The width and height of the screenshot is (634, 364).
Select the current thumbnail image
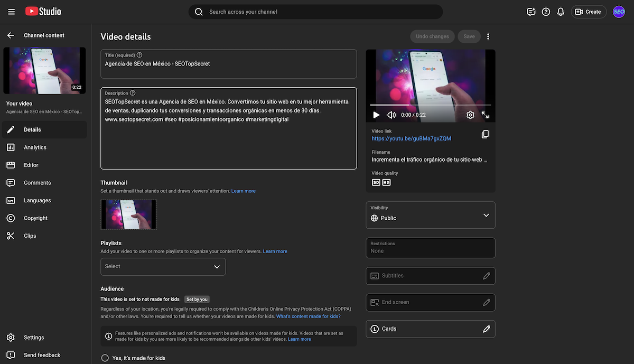point(128,214)
